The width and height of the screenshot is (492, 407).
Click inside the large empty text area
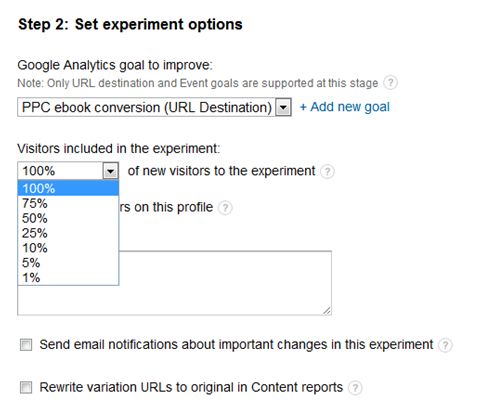click(x=225, y=283)
